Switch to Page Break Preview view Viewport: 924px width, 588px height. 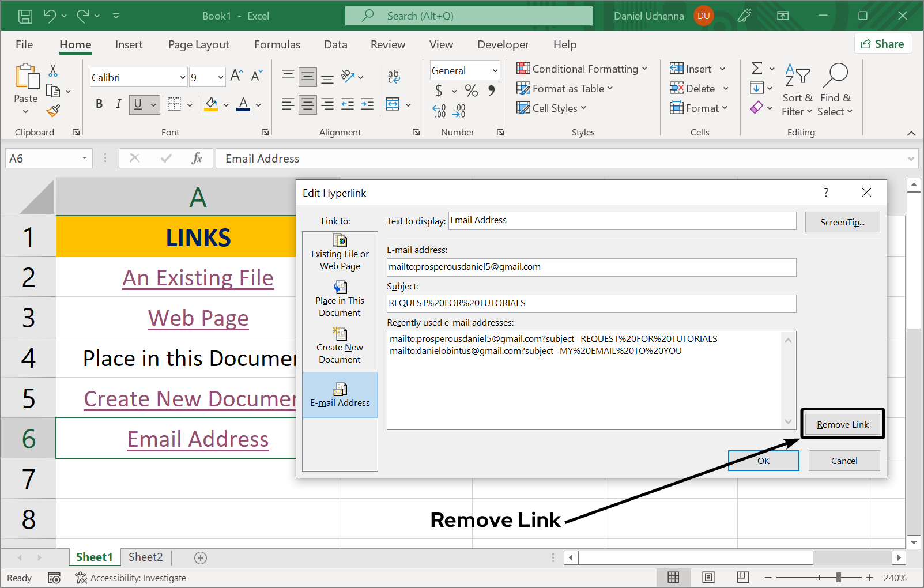coord(742,577)
